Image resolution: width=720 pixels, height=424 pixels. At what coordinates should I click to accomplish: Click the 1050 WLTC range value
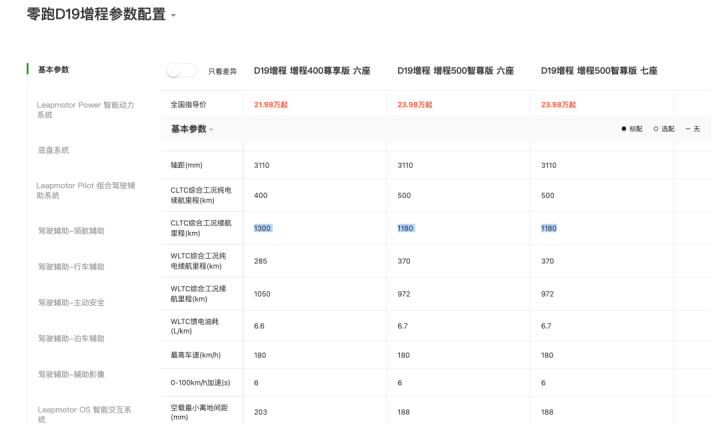coord(262,294)
